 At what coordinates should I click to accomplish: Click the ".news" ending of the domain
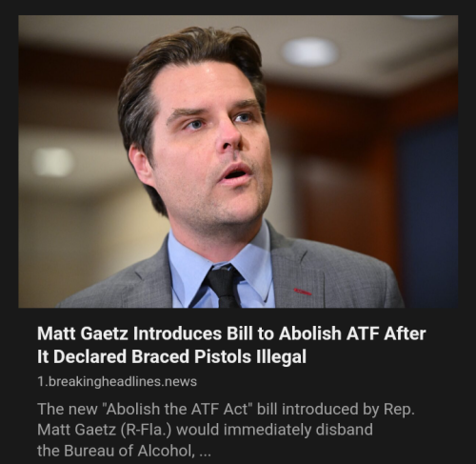pyautogui.click(x=179, y=381)
